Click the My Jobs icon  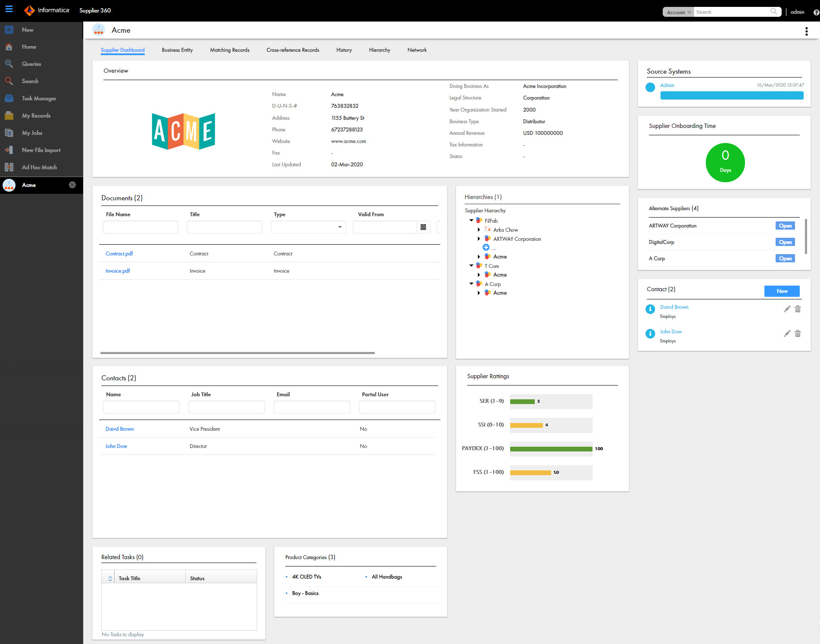click(x=9, y=133)
